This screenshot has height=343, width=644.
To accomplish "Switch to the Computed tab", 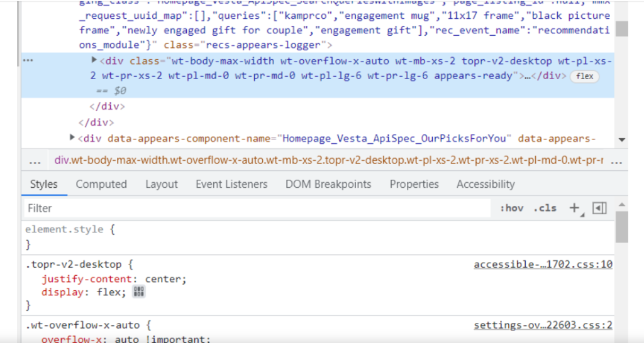I will (101, 184).
